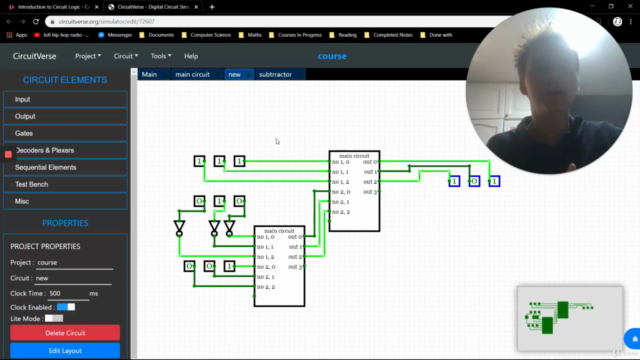Toggle the top-row input wired to no 1, 0
The width and height of the screenshot is (640, 360).
coord(239,161)
